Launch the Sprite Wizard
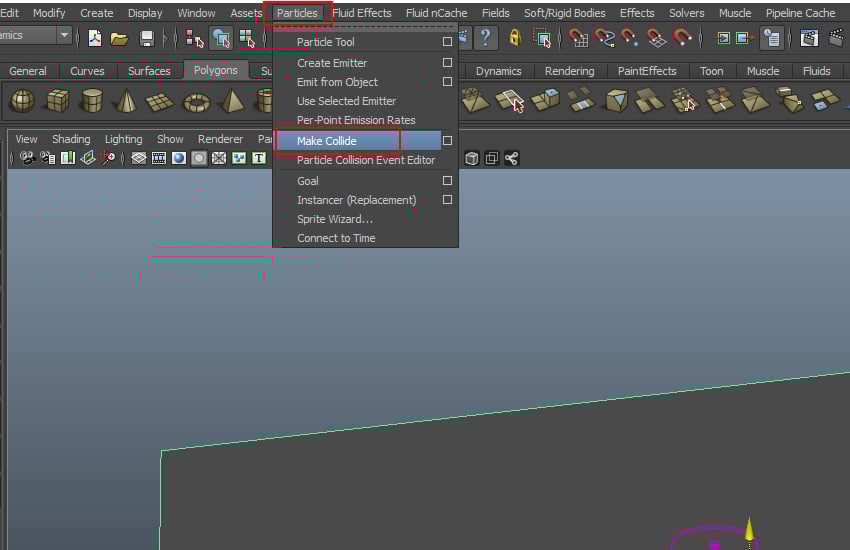850x550 pixels. coord(334,219)
